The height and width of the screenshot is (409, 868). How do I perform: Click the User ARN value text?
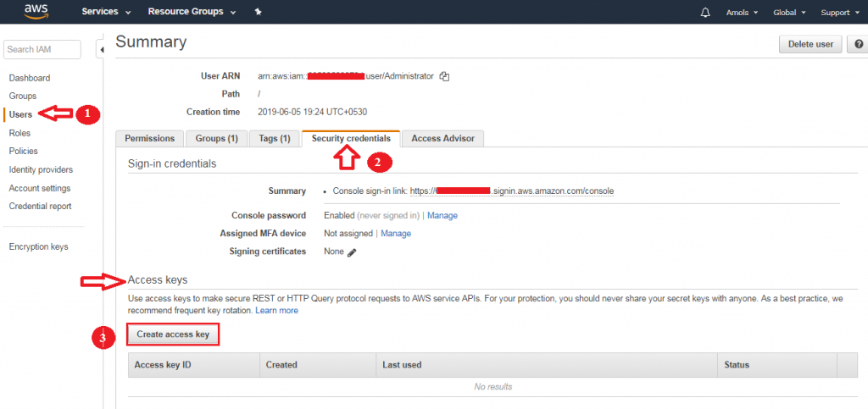click(346, 77)
